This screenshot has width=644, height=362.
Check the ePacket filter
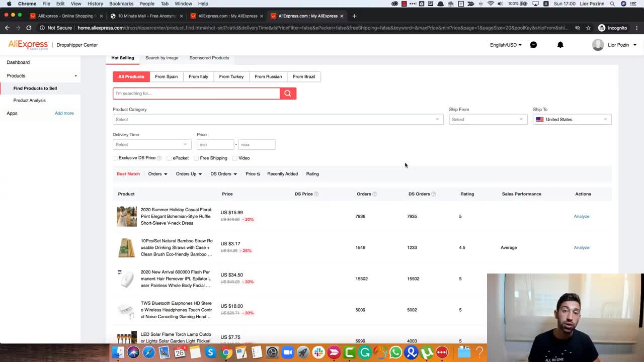coord(169,158)
